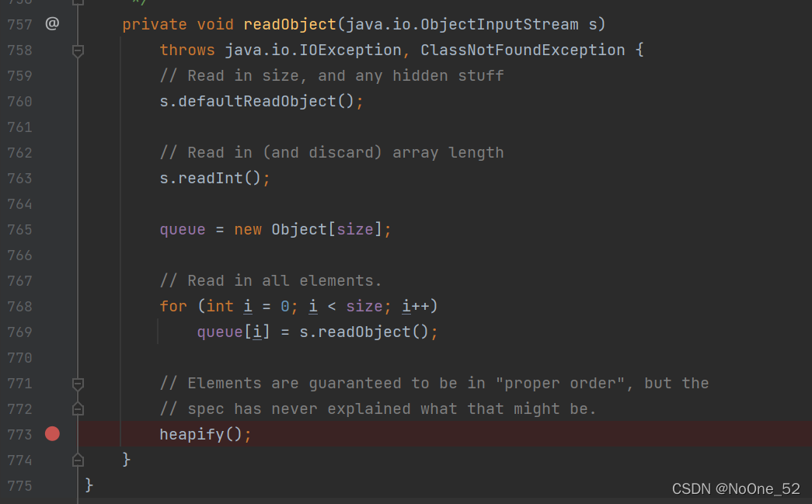Image resolution: width=812 pixels, height=504 pixels.
Task: Click the closing brace on line 775
Action: point(89,485)
